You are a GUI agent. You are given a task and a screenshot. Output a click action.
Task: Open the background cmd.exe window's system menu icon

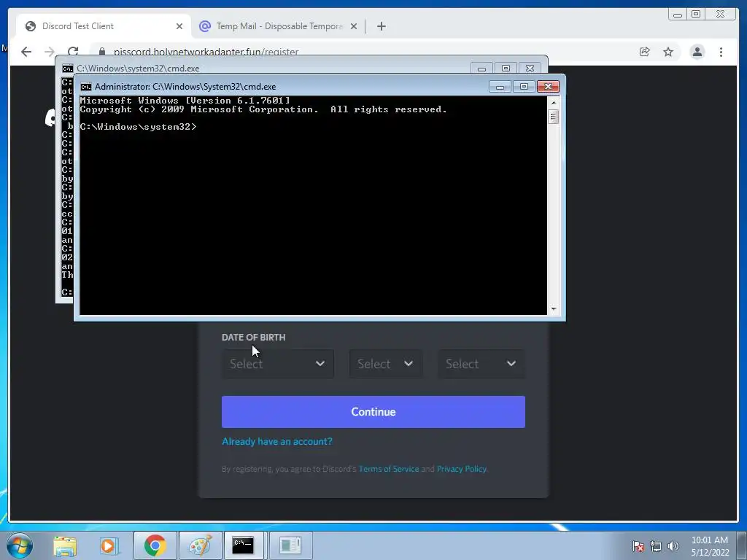[x=68, y=68]
